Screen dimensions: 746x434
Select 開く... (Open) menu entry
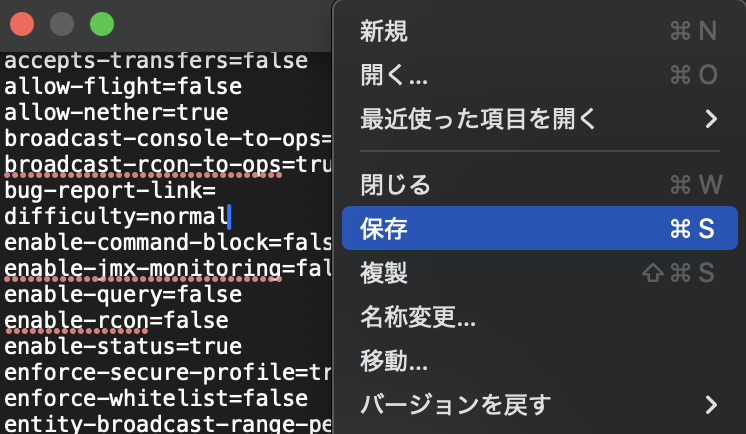click(394, 76)
